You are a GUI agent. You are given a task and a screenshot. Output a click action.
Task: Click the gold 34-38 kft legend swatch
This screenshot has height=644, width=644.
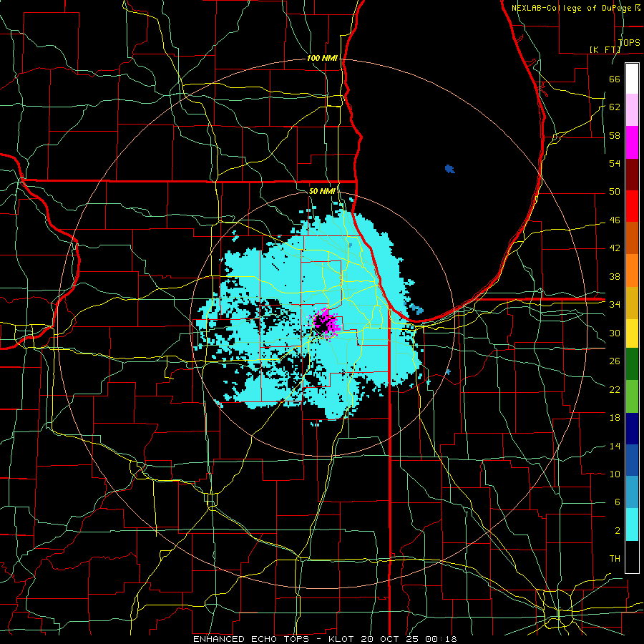[x=632, y=302]
